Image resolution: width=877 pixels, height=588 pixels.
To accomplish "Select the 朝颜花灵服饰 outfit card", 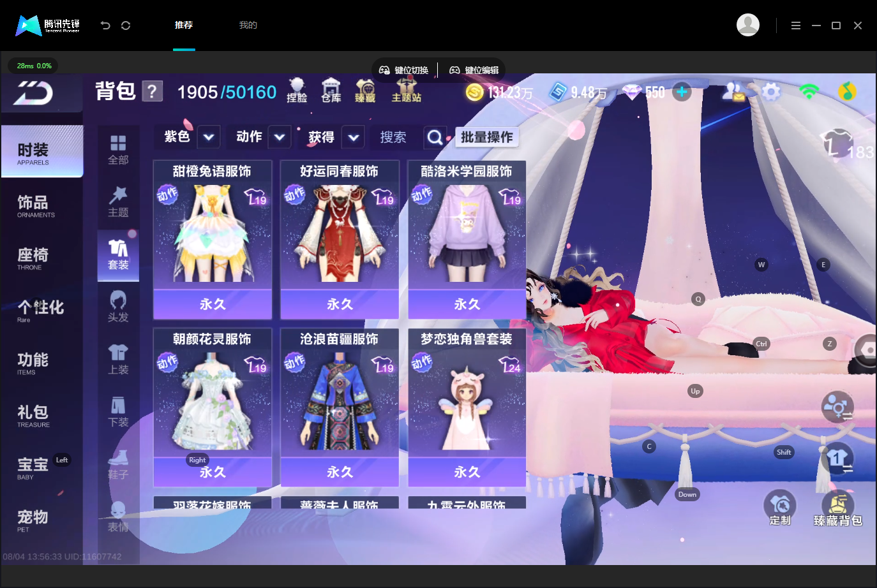I will coord(213,408).
